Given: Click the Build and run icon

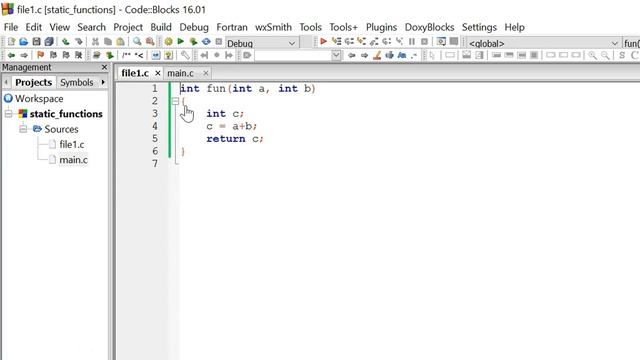Looking at the screenshot, I should 193,41.
